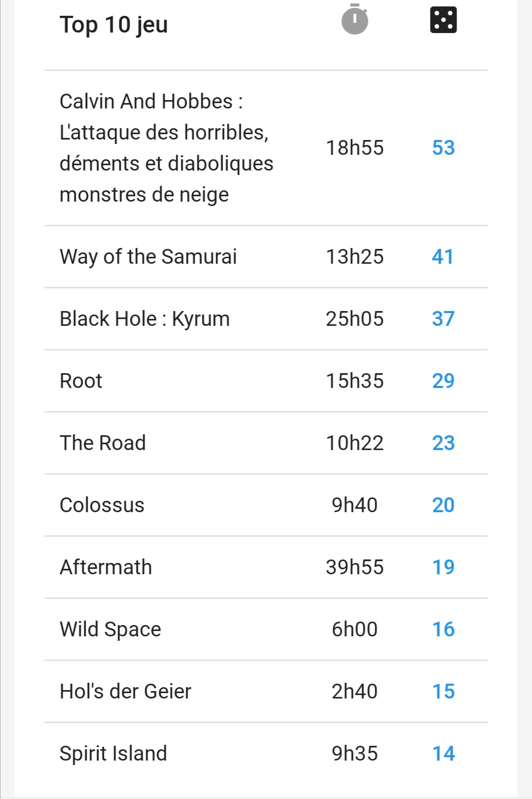The image size is (532, 799).
Task: Click the 20 plays count for Colossus
Action: 443,505
